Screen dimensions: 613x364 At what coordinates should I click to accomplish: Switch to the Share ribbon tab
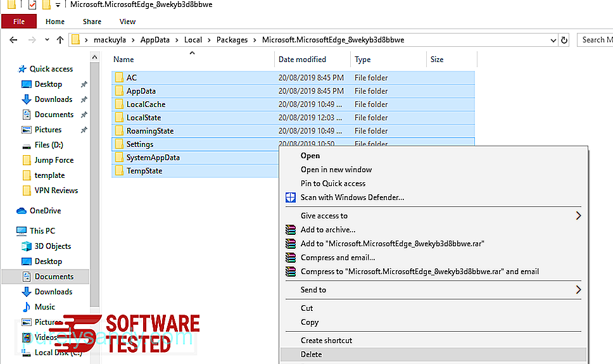click(92, 22)
